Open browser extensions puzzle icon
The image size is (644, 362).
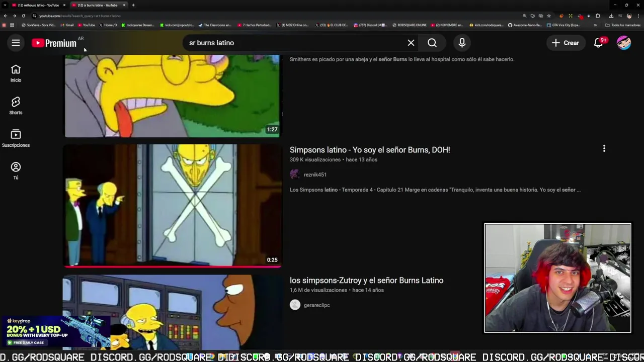pyautogui.click(x=598, y=16)
